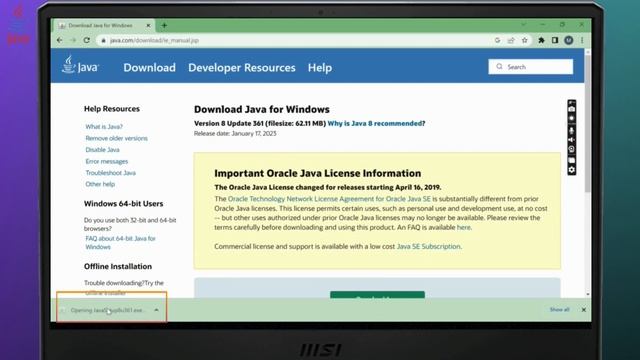Viewport: 640px width, 360px height.
Task: Click the padlock site info icon
Action: click(103, 40)
